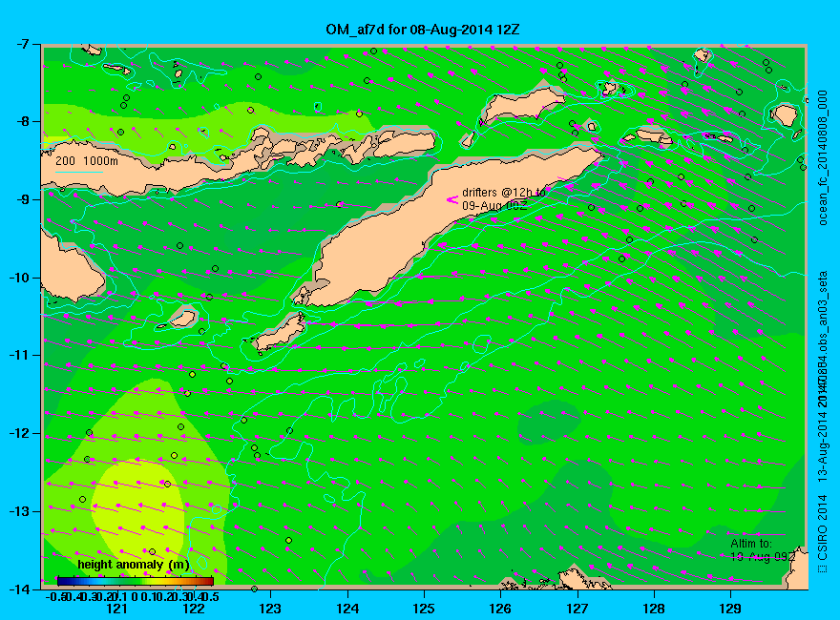Viewport: 840px width, 620px height.
Task: Click longitude axis label 128
Action: pyautogui.click(x=654, y=609)
